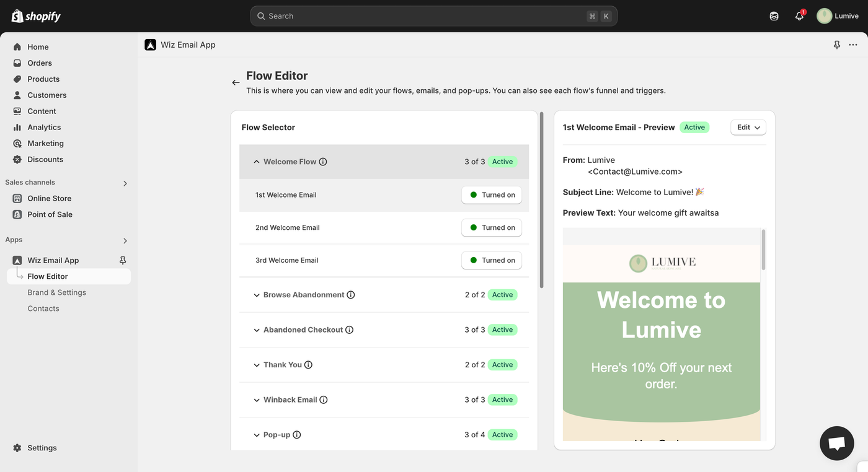Click the Browse Abandonment info icon
Image resolution: width=868 pixels, height=472 pixels.
[x=351, y=295]
